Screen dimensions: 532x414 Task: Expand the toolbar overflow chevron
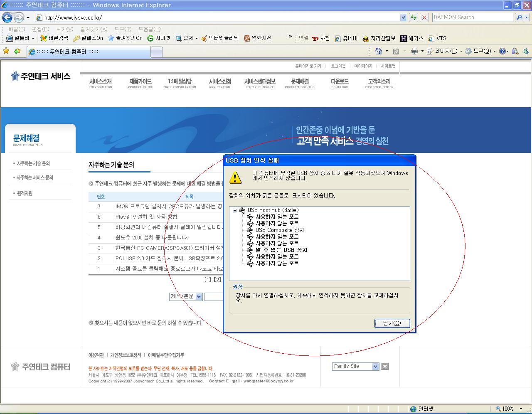tap(291, 37)
